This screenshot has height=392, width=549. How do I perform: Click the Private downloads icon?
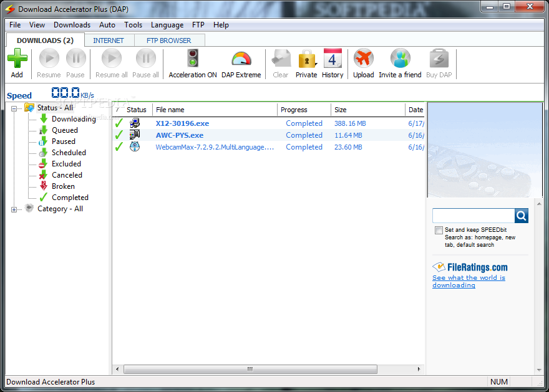(306, 60)
